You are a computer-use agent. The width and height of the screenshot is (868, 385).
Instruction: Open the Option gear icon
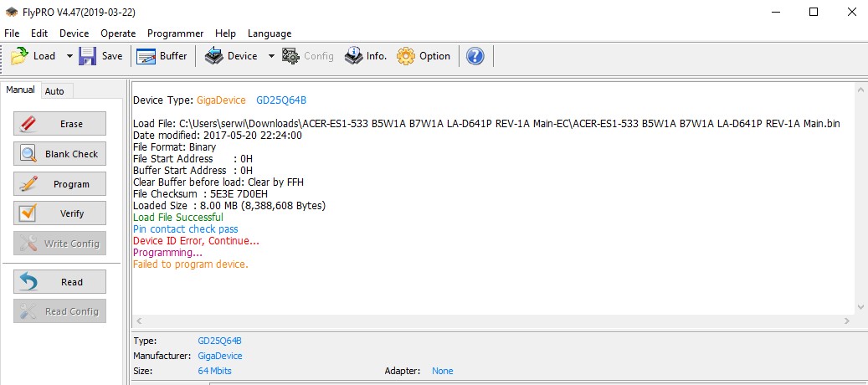[406, 56]
